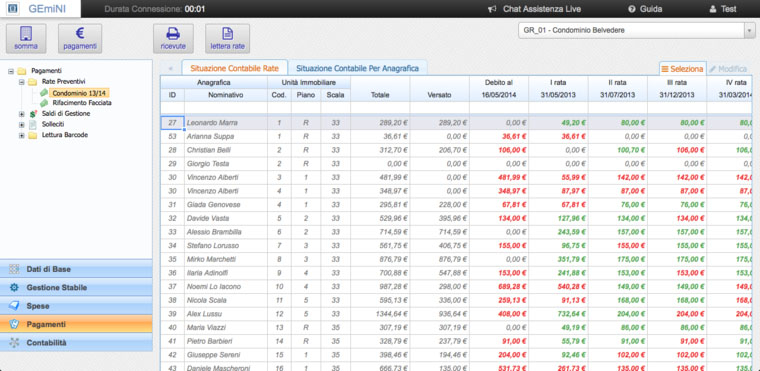
Task: Click the Gestione Stabile gear icon
Action: tap(14, 288)
